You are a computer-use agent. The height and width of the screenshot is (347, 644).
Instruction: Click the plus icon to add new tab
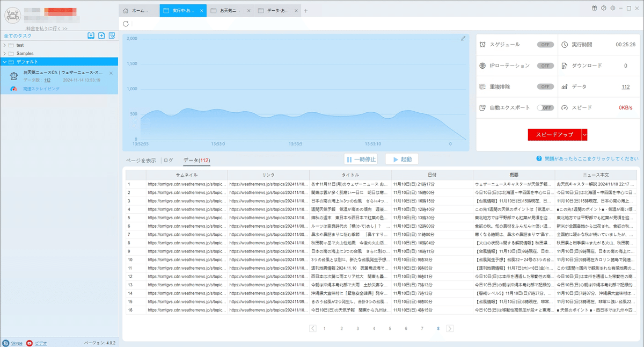306,11
